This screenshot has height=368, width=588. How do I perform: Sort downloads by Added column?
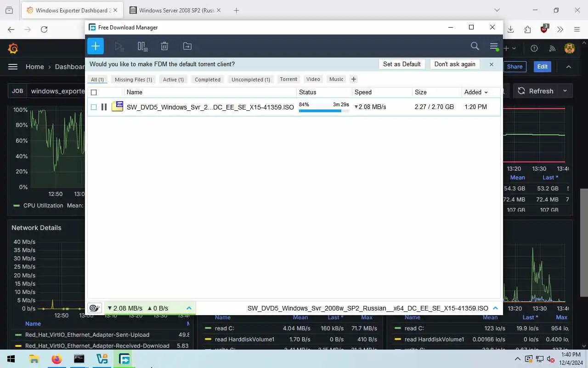coord(476,92)
